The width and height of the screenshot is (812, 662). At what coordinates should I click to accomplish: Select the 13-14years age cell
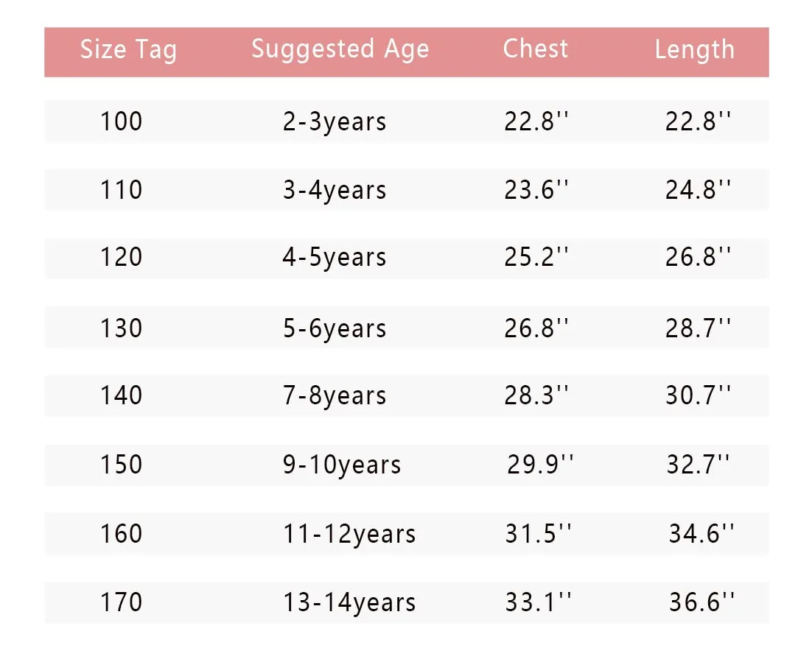click(x=349, y=603)
